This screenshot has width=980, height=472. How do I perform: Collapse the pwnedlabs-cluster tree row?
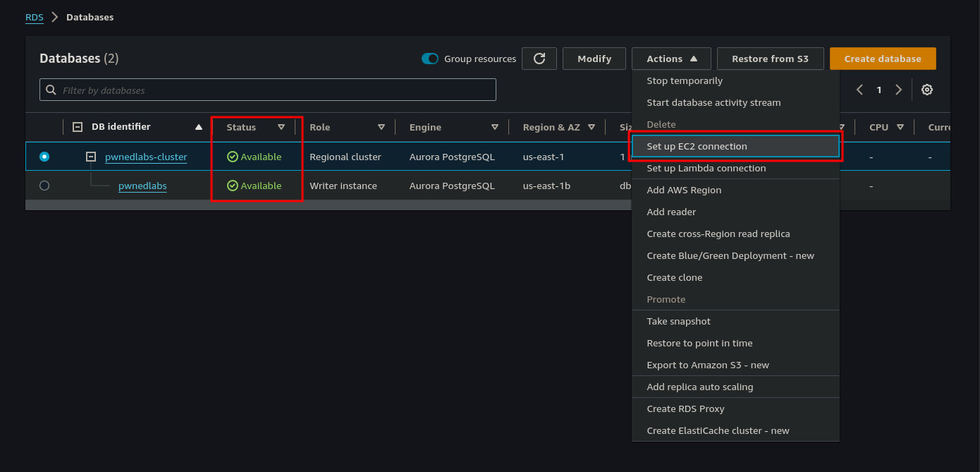click(x=91, y=157)
